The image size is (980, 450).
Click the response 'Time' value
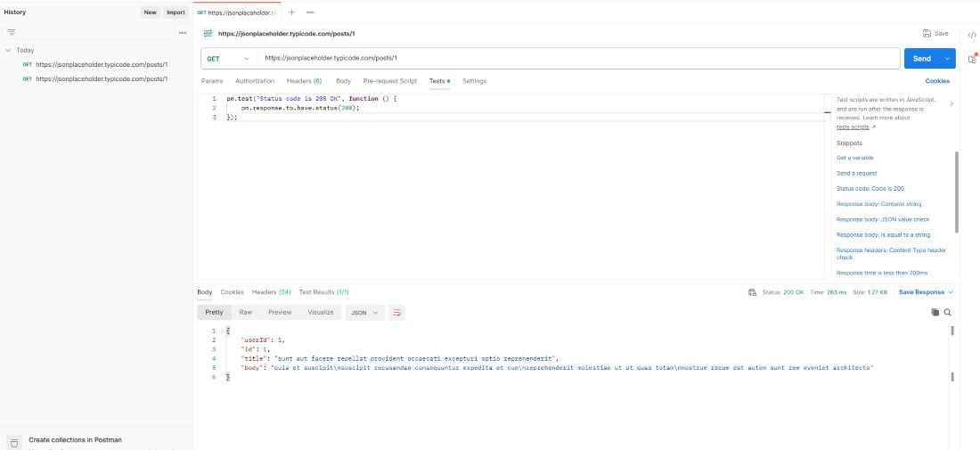coord(829,292)
